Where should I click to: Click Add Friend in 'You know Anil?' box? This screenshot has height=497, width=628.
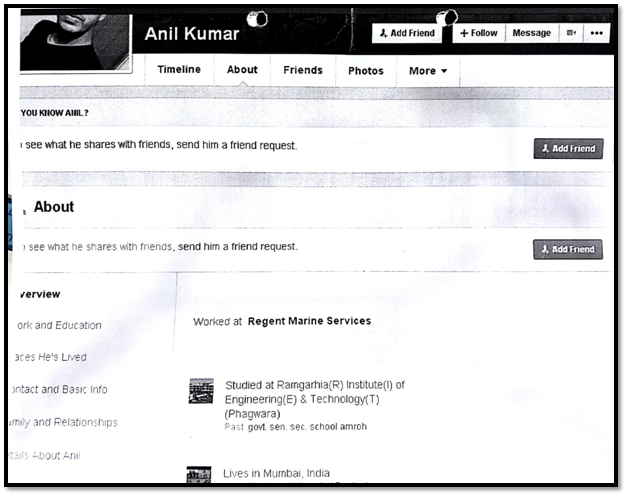point(568,149)
